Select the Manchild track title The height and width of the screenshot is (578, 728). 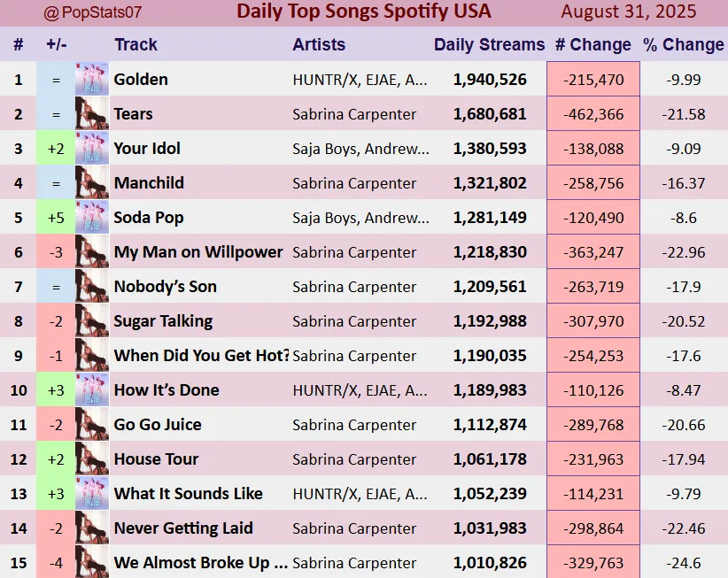[149, 182]
